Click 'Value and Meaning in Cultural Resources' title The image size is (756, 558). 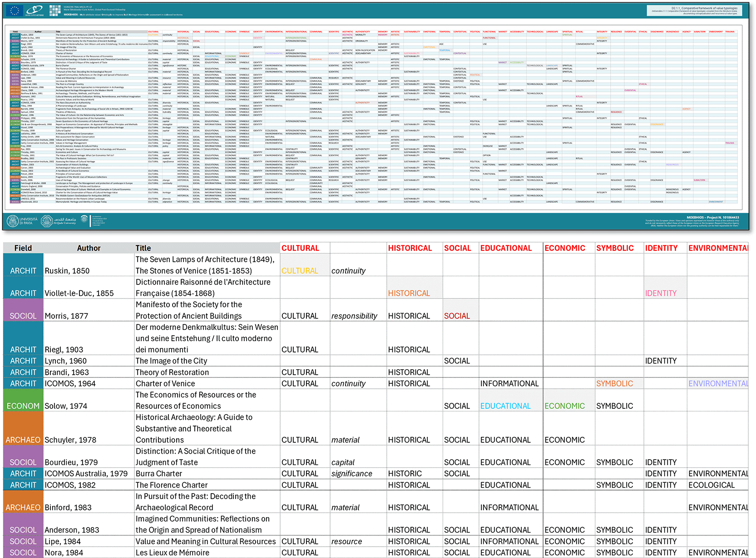coord(206,541)
